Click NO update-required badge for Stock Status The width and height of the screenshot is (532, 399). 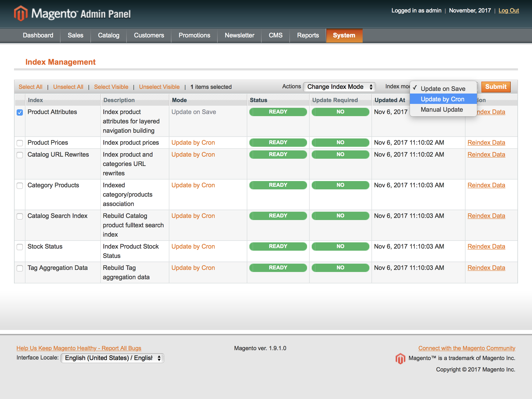(x=340, y=246)
